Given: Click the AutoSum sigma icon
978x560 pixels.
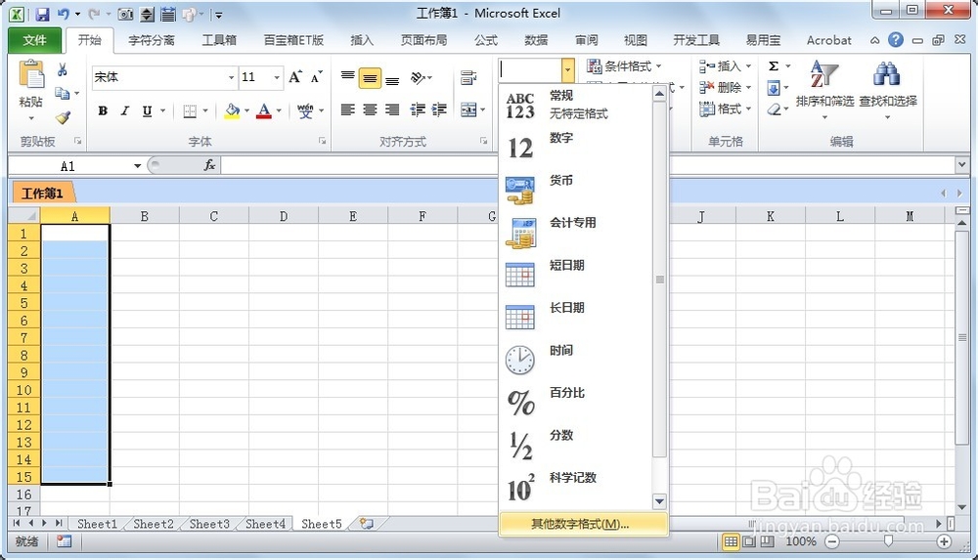Looking at the screenshot, I should point(774,66).
